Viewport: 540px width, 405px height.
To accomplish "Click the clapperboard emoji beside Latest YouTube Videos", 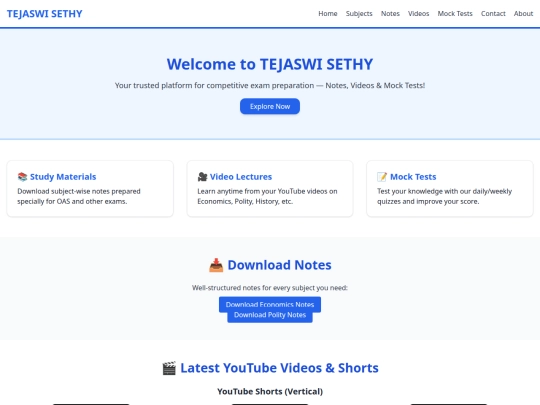I will pos(169,368).
